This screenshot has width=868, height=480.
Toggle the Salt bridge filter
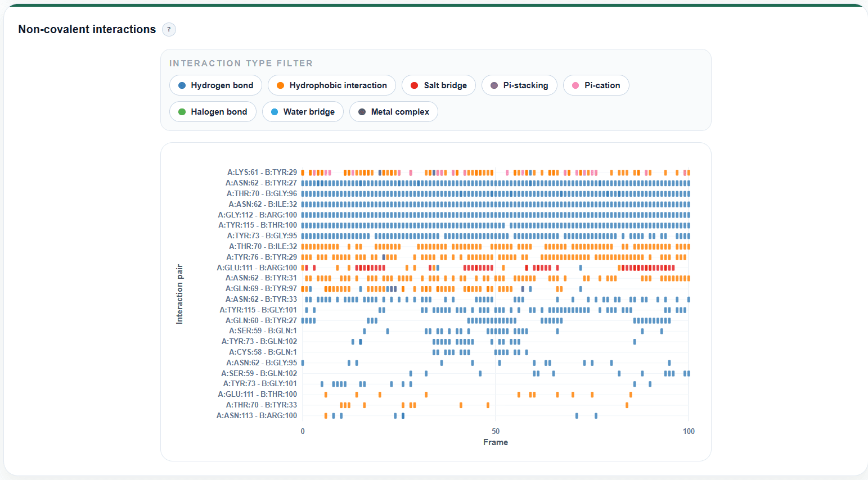pyautogui.click(x=439, y=85)
